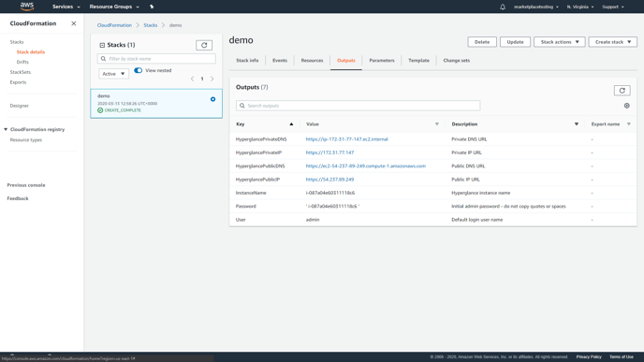Sort by Export name column arrow
This screenshot has width=644, height=362.
629,124
